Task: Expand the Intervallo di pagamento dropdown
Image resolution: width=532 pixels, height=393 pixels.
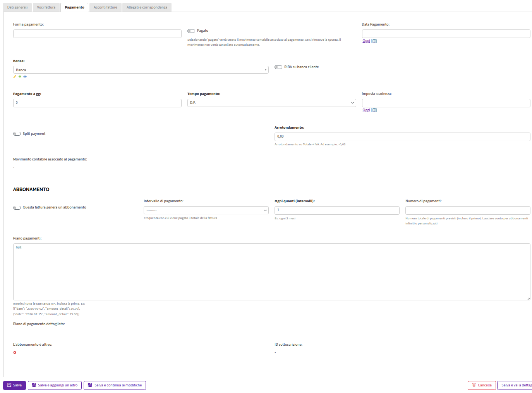Action: [206, 210]
